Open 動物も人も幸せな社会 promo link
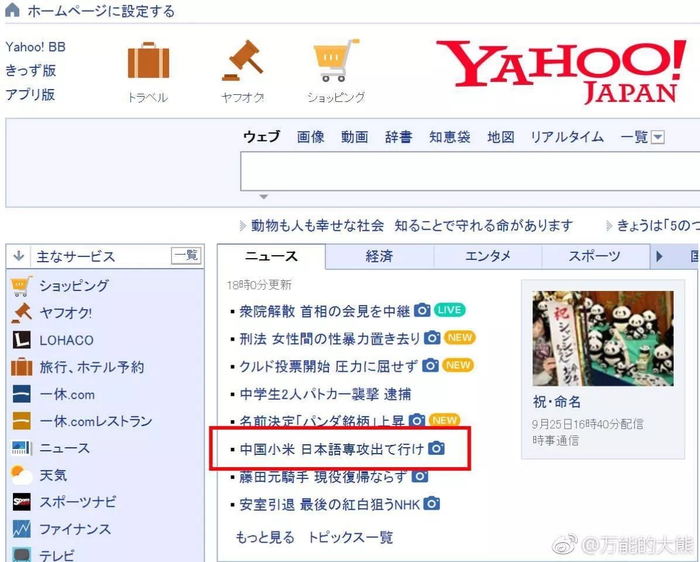The height and width of the screenshot is (562, 700). [x=412, y=225]
